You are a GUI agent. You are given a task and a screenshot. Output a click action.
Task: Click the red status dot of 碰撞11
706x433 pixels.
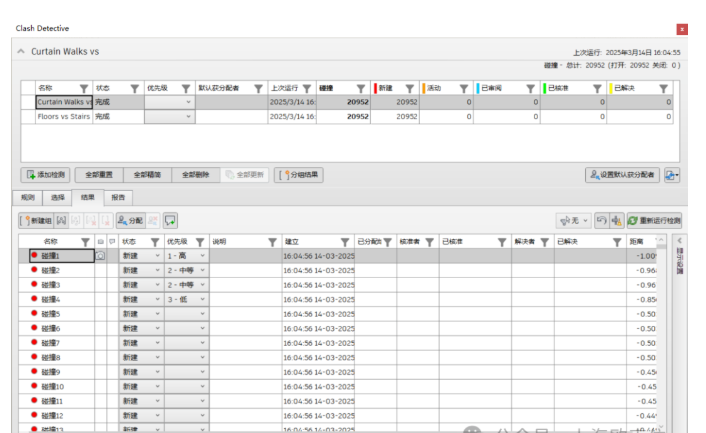tap(35, 401)
